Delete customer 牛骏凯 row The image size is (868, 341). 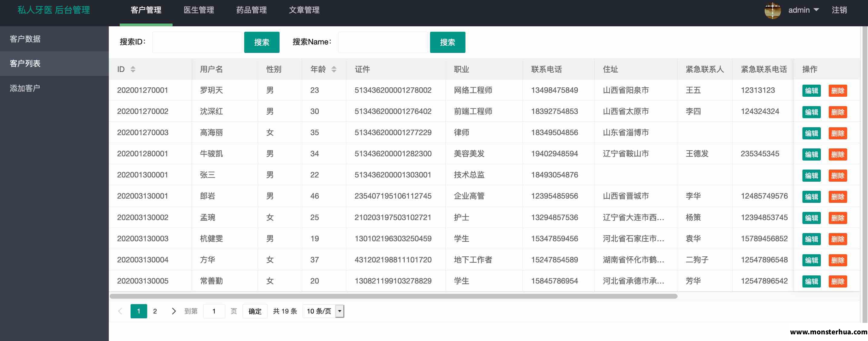tap(838, 154)
